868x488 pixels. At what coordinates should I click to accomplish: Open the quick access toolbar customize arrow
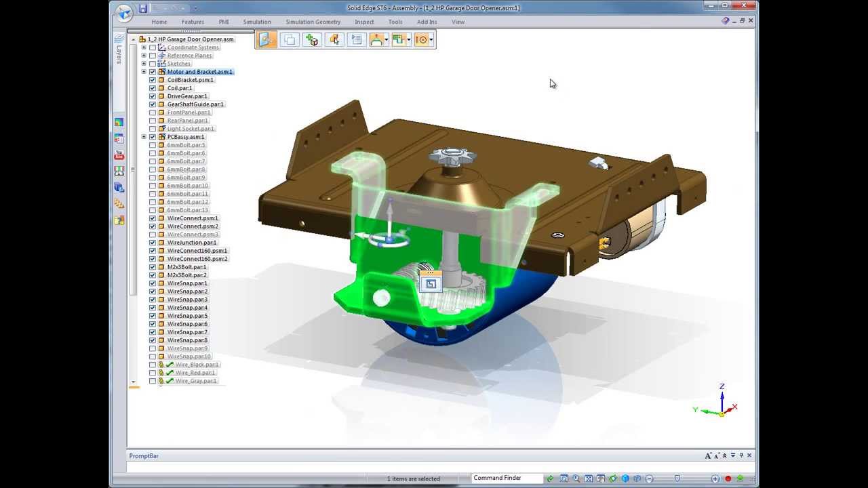pyautogui.click(x=195, y=8)
